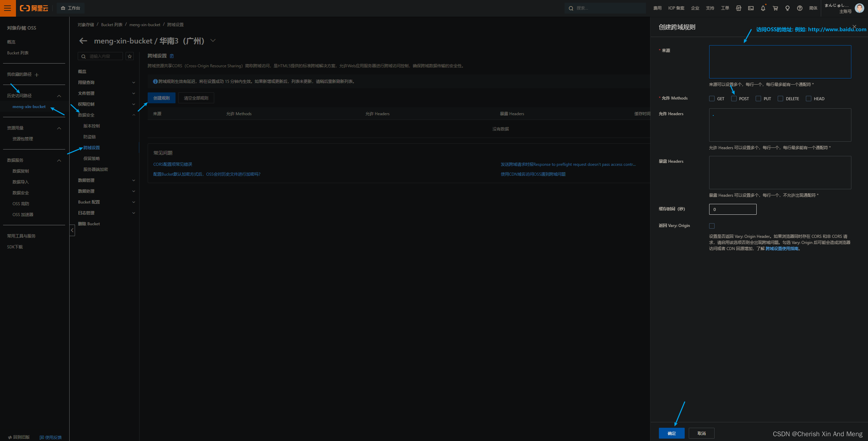868x441 pixels.
Task: Click the Aliyun logo
Action: click(34, 8)
